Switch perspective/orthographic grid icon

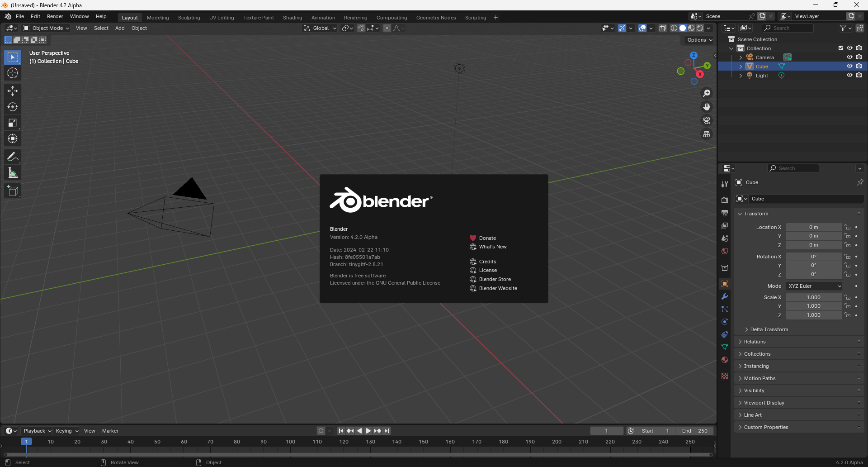pos(707,134)
